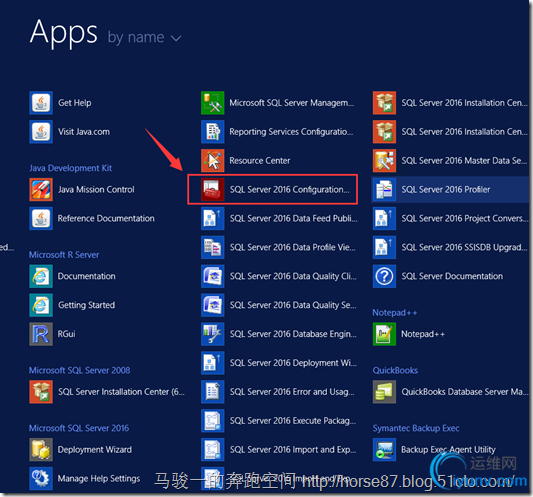533x497 pixels.
Task: Click the Java Development Kit group header
Action: [x=70, y=168]
